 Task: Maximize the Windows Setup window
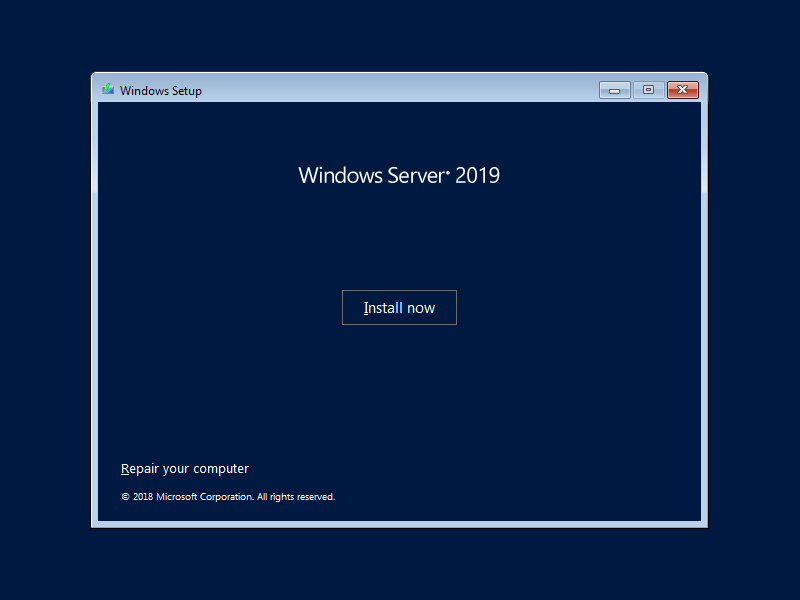648,90
